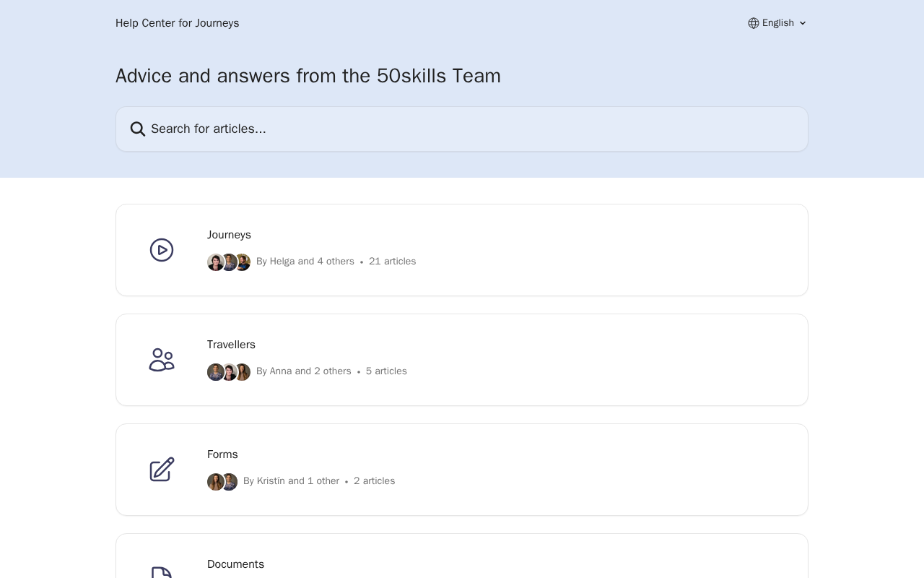Click first author avatar under Travellers
The image size is (924, 578).
215,372
